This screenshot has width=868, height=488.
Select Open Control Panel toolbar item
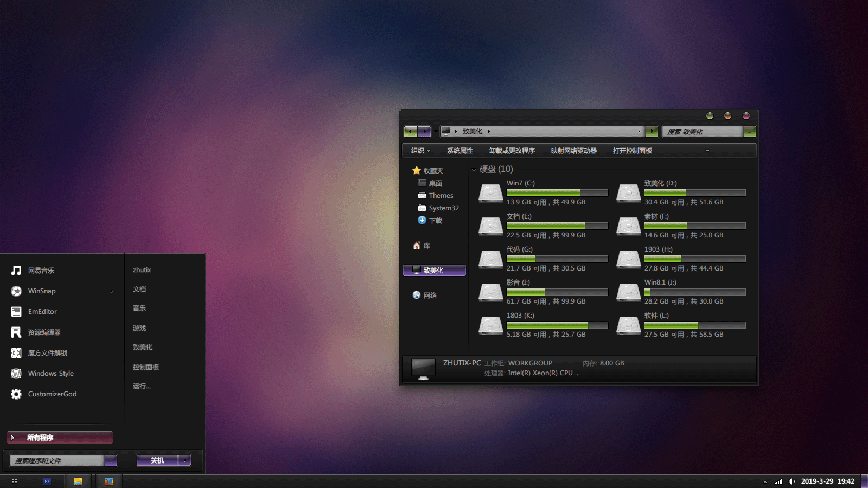coord(632,151)
